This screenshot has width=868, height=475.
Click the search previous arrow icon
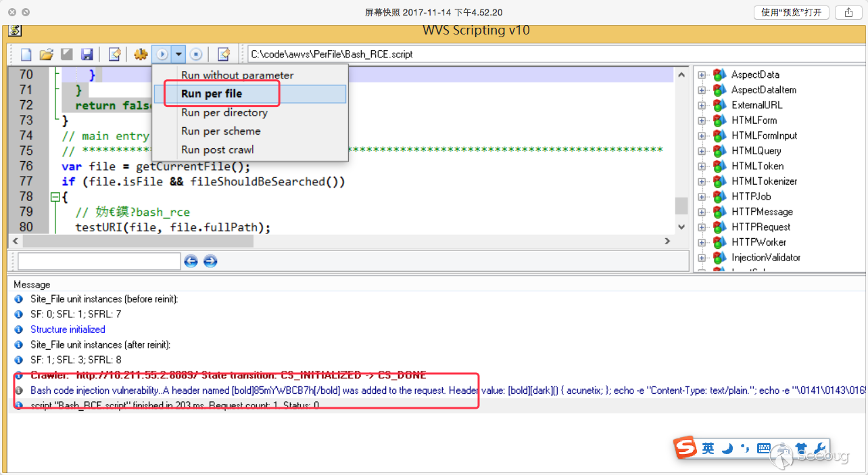(191, 261)
